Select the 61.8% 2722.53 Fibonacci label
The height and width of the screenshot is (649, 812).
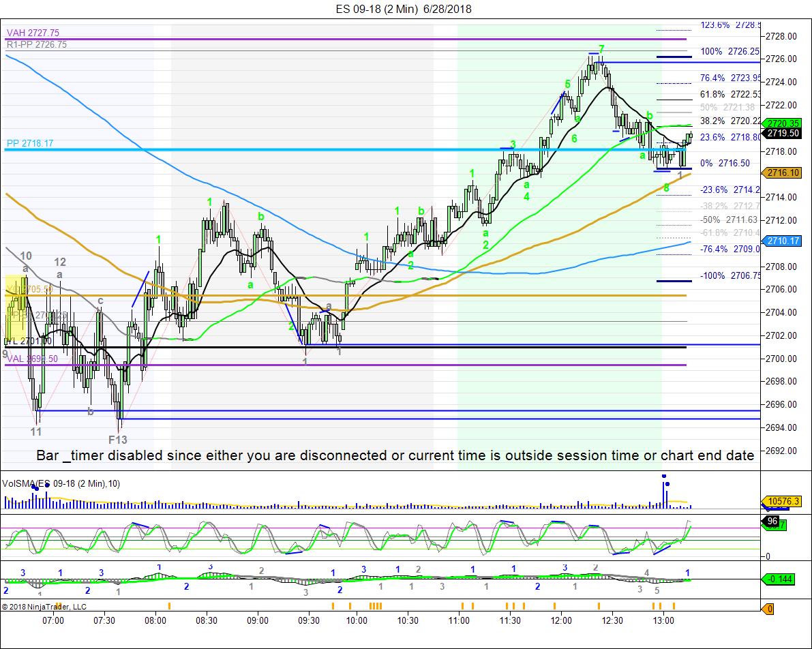[731, 94]
